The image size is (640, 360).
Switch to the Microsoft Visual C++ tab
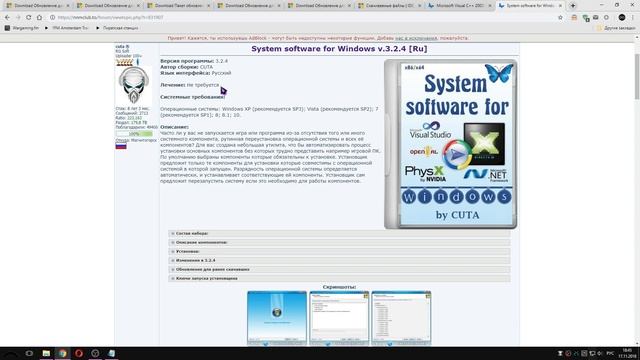tap(460, 6)
